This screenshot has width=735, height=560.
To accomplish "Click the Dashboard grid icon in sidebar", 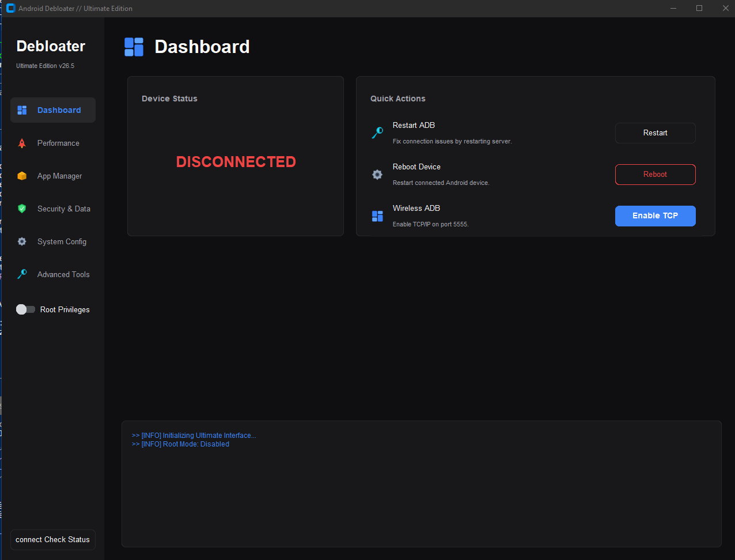I will point(22,110).
